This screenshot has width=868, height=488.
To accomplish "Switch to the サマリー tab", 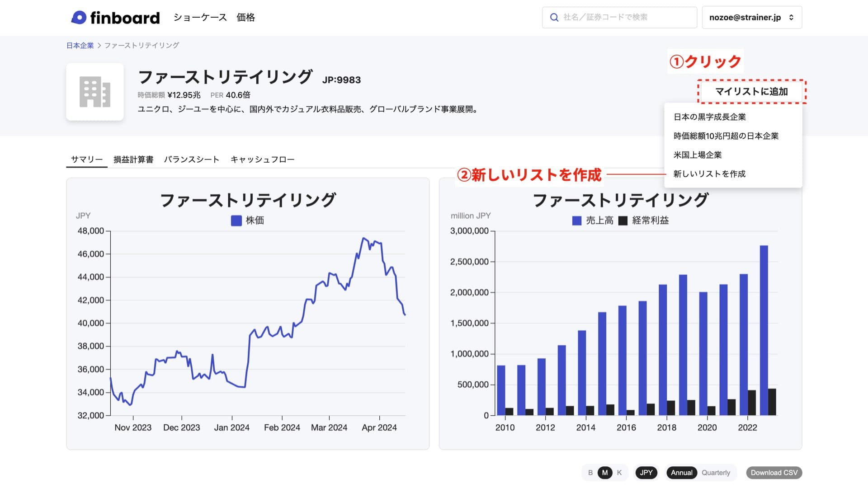I will 87,160.
